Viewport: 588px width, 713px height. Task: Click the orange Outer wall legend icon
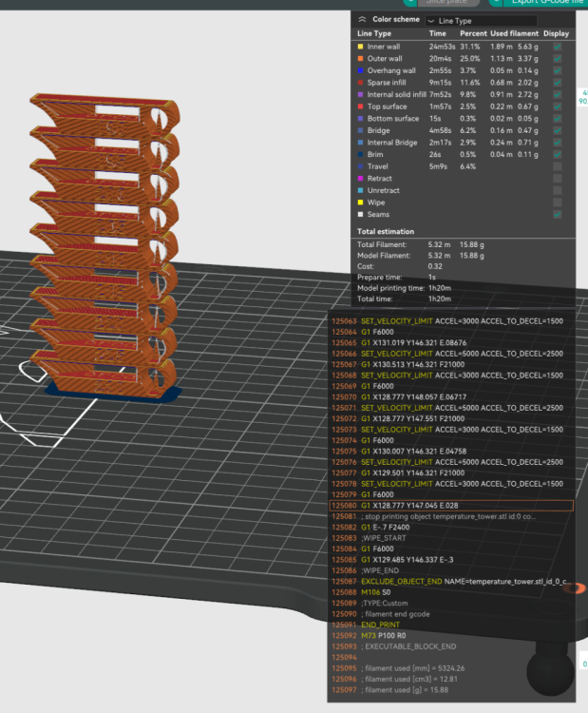tap(360, 58)
